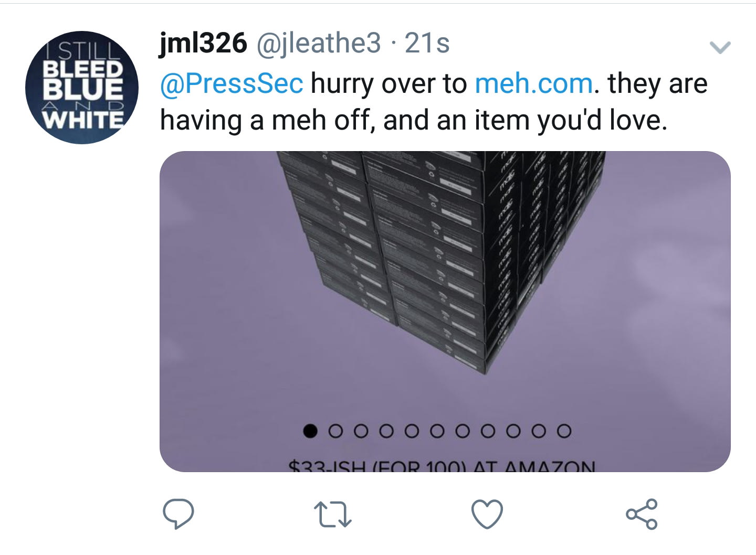Jump to the third carousel dot

(x=361, y=431)
